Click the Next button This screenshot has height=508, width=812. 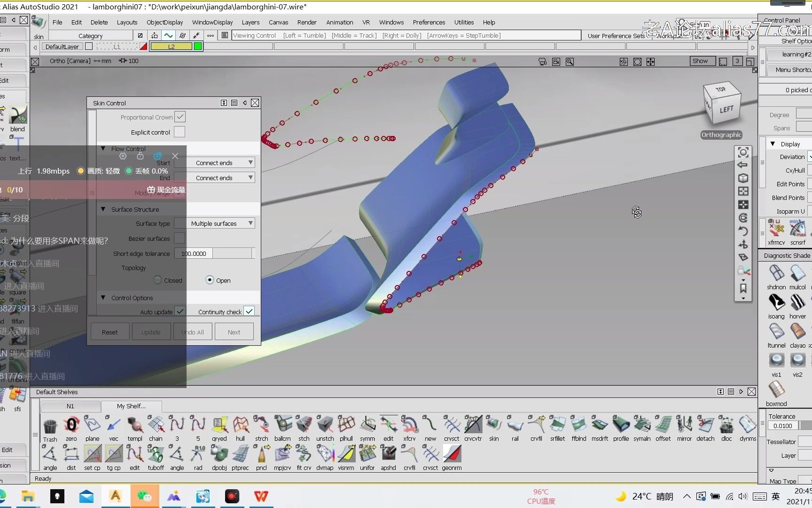pos(234,332)
